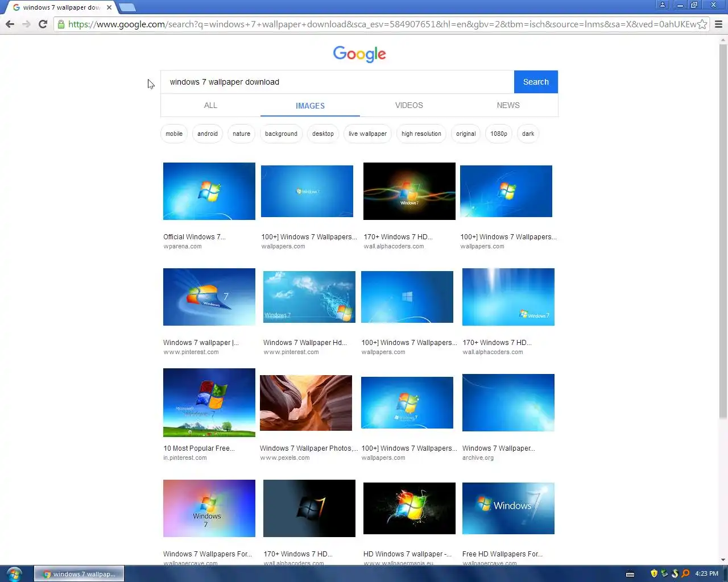Apply the 'desktop' filter chip
728x582 pixels.
(x=323, y=134)
